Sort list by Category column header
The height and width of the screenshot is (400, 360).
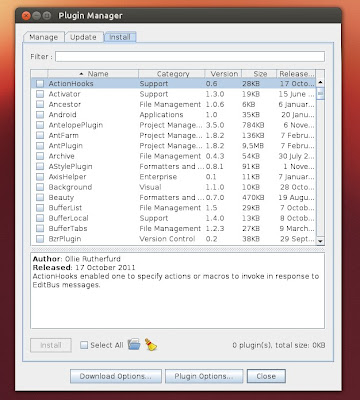coord(172,74)
